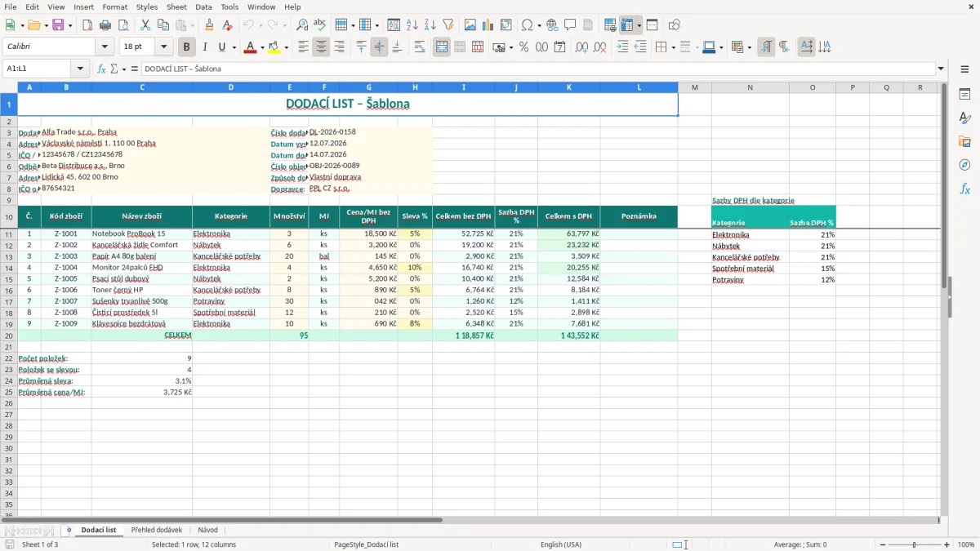Image resolution: width=980 pixels, height=551 pixels.
Task: Open the Function Wizard icon
Action: click(x=101, y=69)
